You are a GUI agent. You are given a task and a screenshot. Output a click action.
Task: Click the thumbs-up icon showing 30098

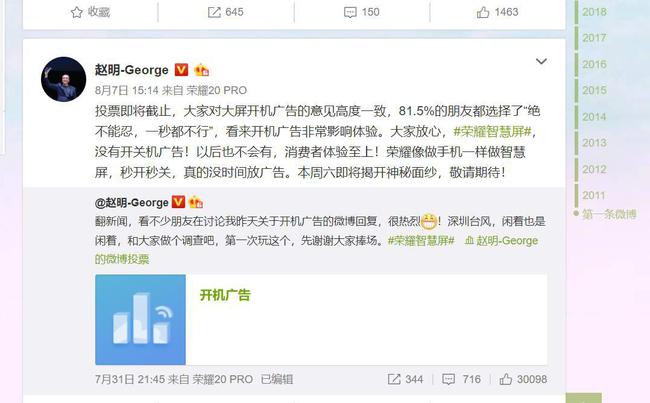pyautogui.click(x=506, y=379)
